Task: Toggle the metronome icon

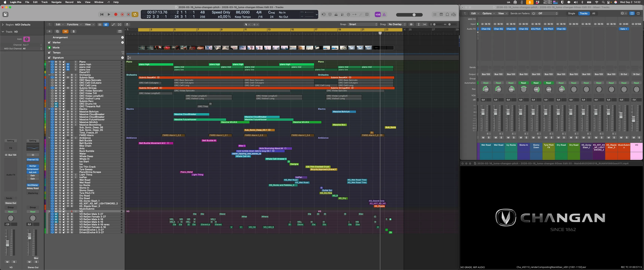Action: [384, 14]
